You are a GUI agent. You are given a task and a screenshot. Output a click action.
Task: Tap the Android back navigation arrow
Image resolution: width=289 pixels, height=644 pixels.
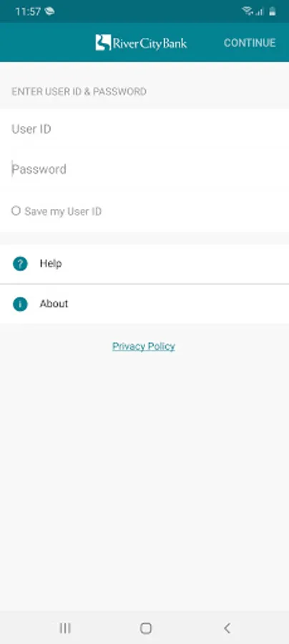(227, 628)
